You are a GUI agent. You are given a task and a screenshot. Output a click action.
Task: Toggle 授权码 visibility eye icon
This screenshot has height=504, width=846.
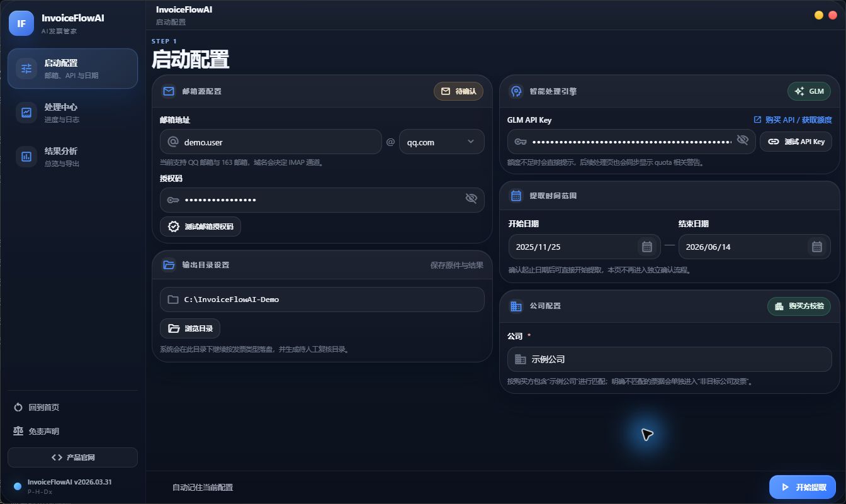tap(471, 199)
